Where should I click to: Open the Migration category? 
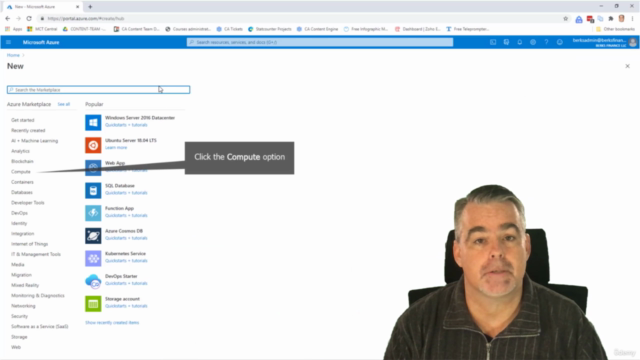click(21, 275)
